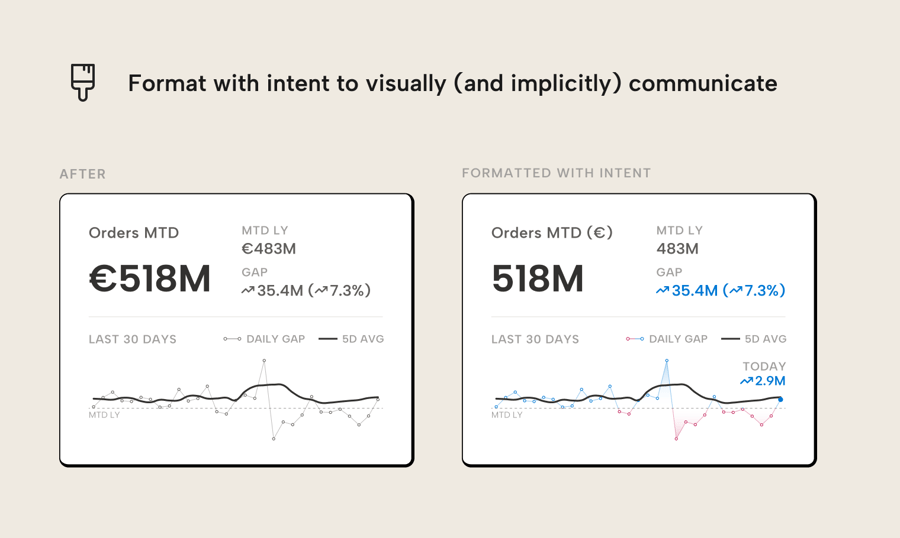Screen dimensions: 900x538
Task: Click the 5D AVG legend line in the After card
Action: [x=327, y=339]
